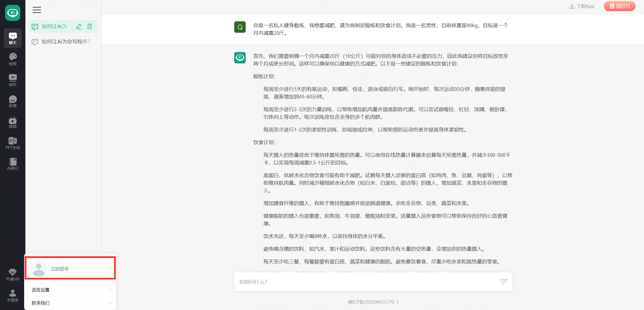The image size is (644, 310).
Task: Click the app logo in top-left corner
Action: [x=12, y=13]
